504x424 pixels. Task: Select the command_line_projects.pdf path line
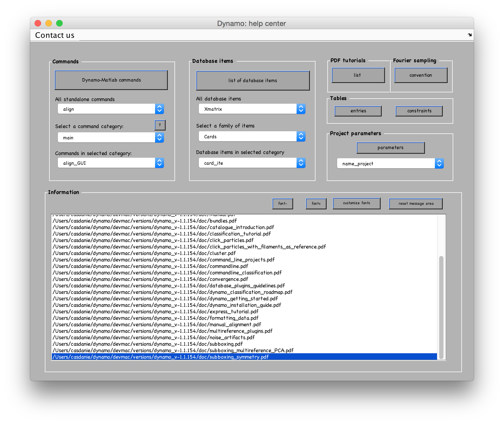(244, 260)
